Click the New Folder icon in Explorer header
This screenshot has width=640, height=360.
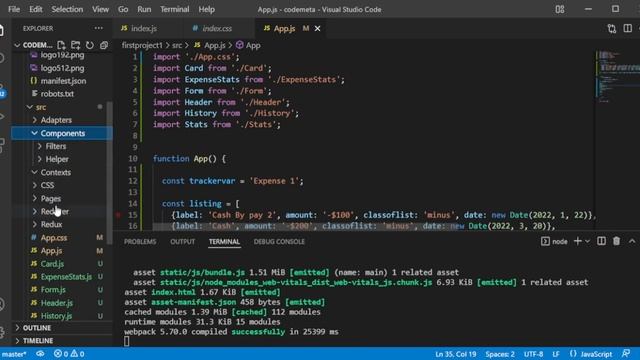tap(76, 45)
